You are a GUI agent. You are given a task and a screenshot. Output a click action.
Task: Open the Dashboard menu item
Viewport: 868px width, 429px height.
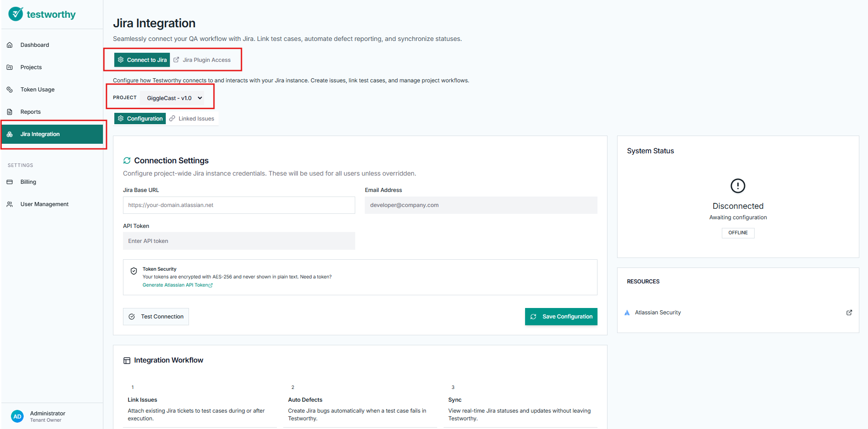[52, 45]
